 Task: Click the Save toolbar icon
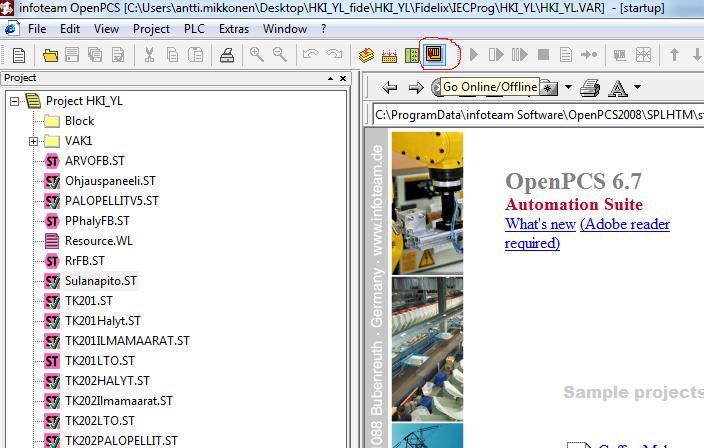[72, 55]
